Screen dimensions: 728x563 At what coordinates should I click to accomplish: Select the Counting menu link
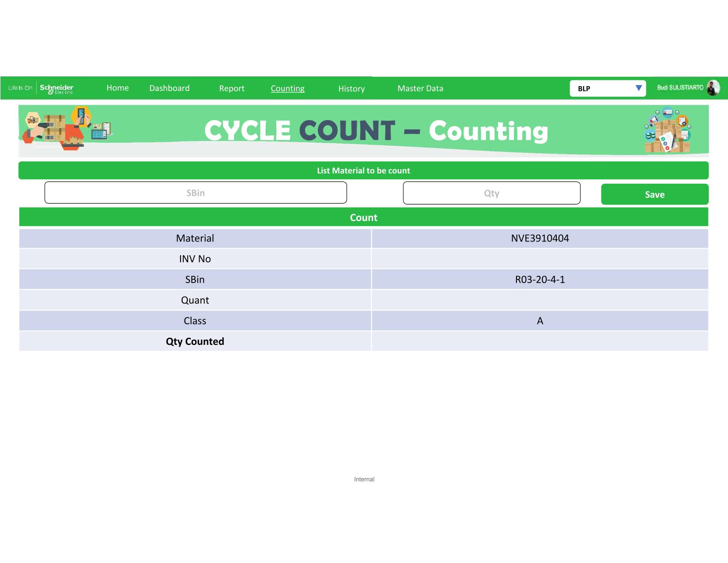pyautogui.click(x=287, y=88)
